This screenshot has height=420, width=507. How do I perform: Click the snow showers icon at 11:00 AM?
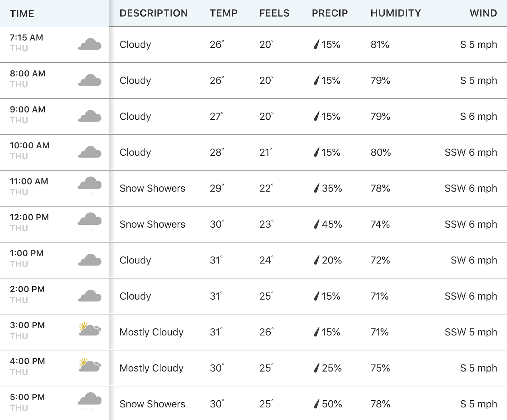(x=90, y=186)
